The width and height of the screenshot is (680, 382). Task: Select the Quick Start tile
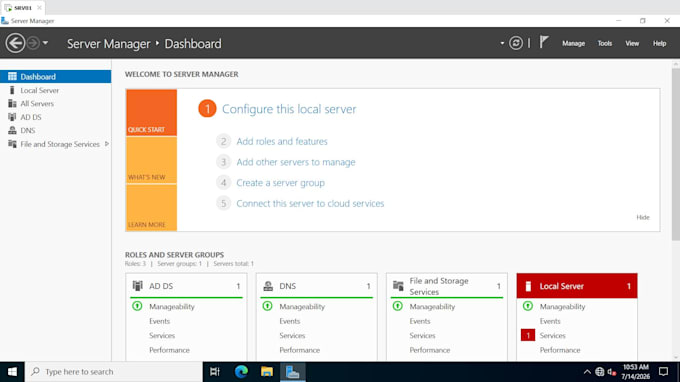tap(151, 113)
